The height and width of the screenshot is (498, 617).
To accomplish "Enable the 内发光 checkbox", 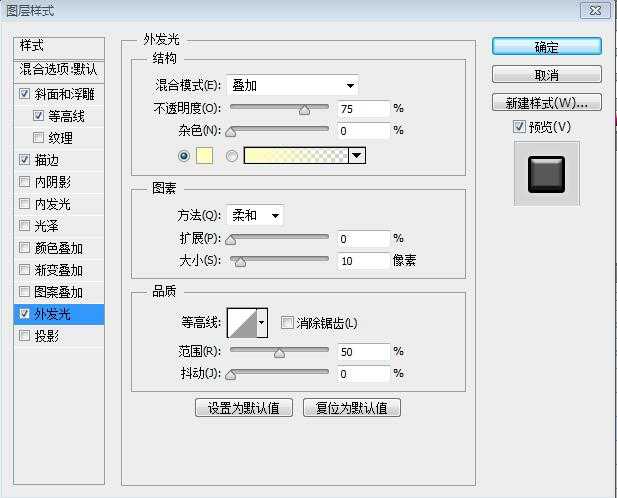I will pos(24,204).
